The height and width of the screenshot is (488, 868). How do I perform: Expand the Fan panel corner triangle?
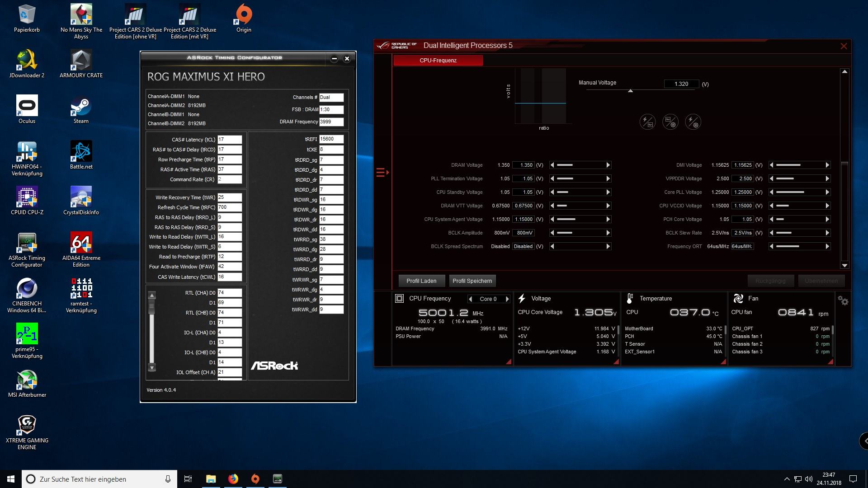(x=830, y=361)
